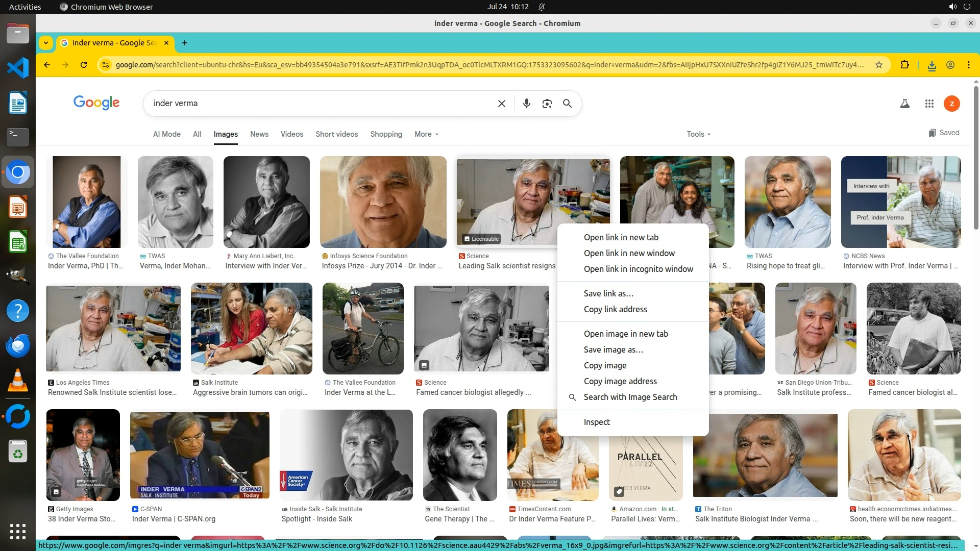Bookmark this page with star icon
This screenshot has width=980, height=551.
tap(878, 65)
